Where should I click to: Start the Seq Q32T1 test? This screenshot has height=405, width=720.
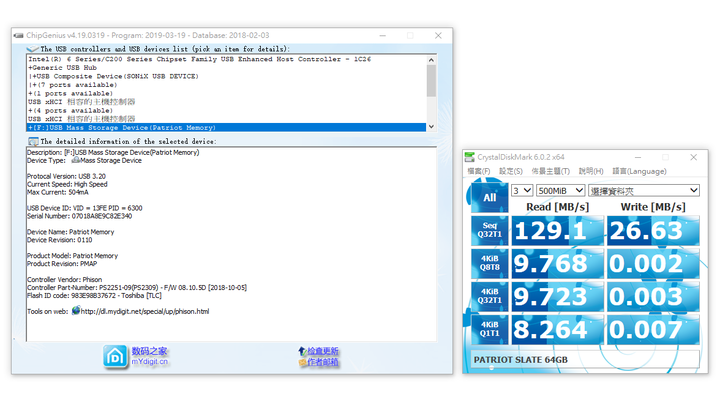point(489,230)
